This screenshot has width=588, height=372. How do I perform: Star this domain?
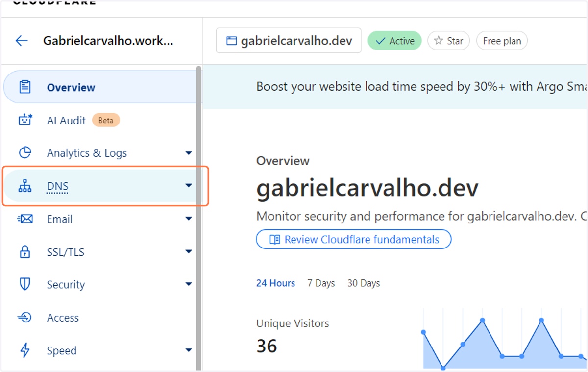click(448, 41)
